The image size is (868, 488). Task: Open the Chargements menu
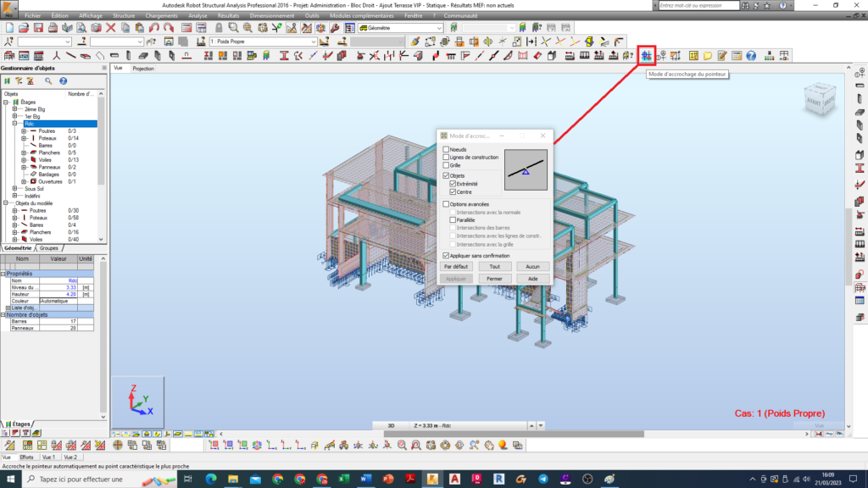[x=161, y=15]
